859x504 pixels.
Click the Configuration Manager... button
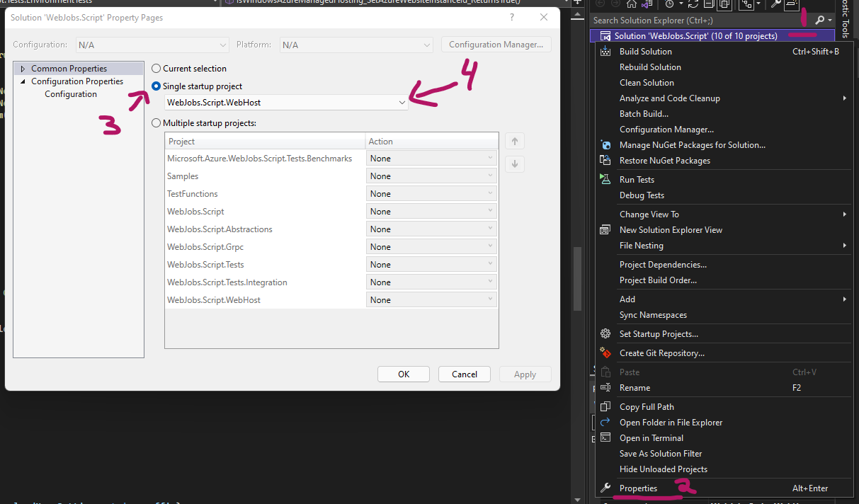[x=496, y=45]
